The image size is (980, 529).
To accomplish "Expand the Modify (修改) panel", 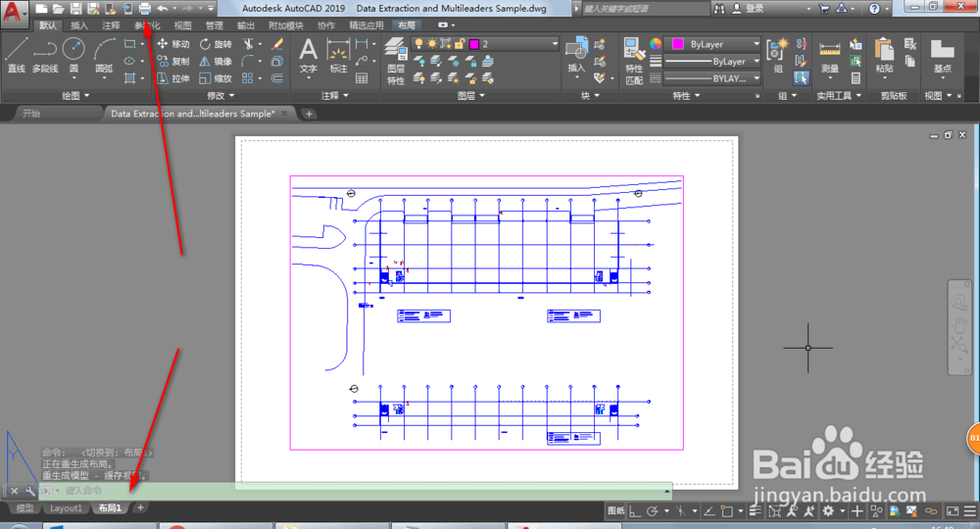I will (220, 96).
